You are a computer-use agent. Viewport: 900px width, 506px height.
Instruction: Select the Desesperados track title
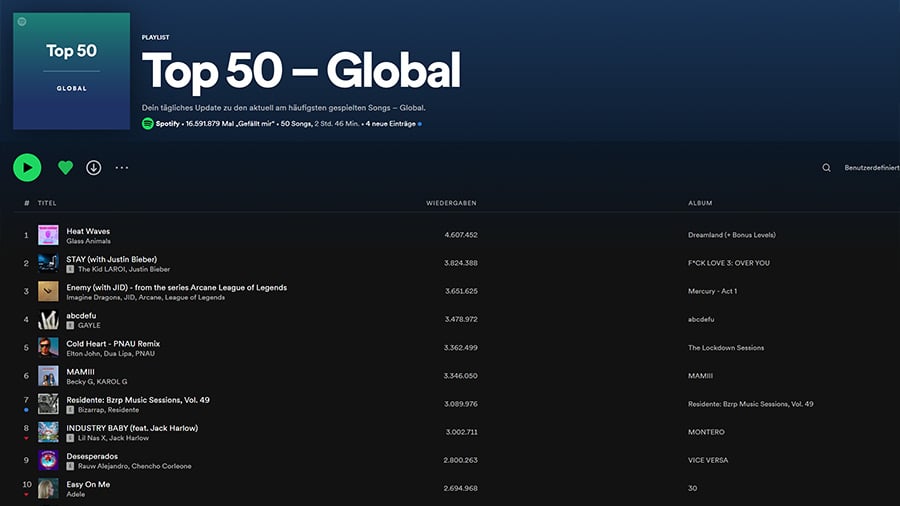coord(92,456)
